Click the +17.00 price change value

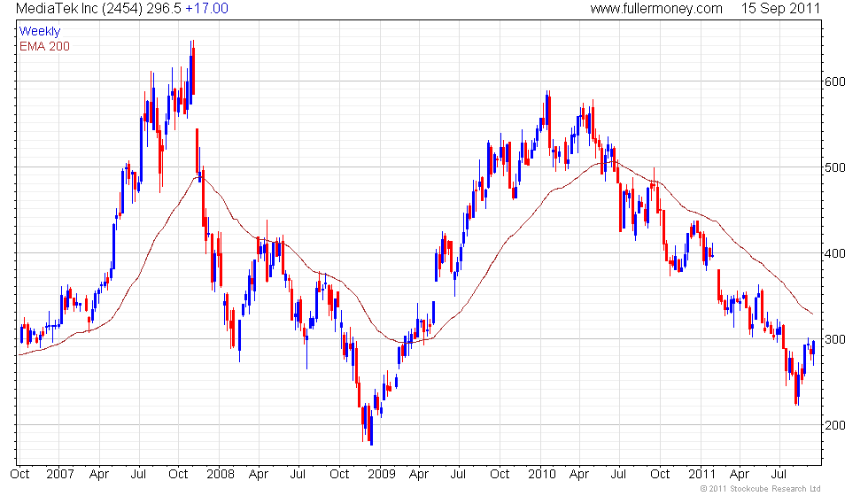tap(206, 8)
